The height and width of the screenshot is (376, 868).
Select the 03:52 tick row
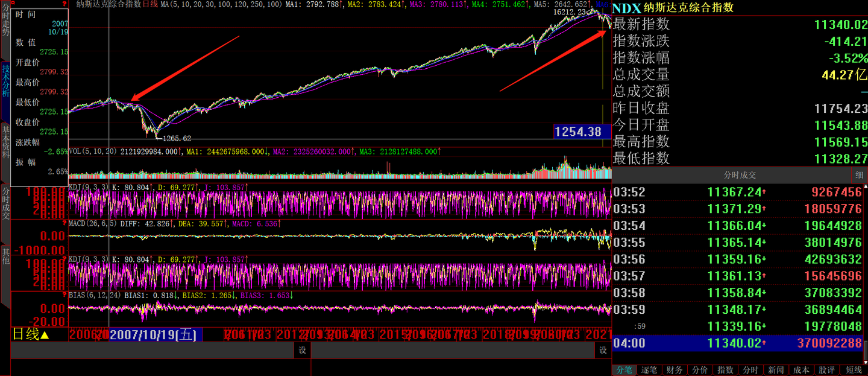pyautogui.click(x=737, y=193)
